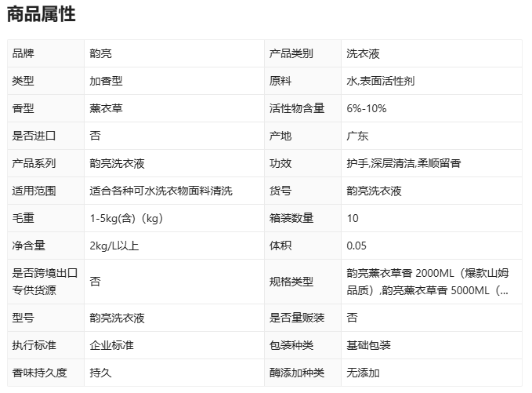Click the 6%-10% value

pyautogui.click(x=367, y=108)
